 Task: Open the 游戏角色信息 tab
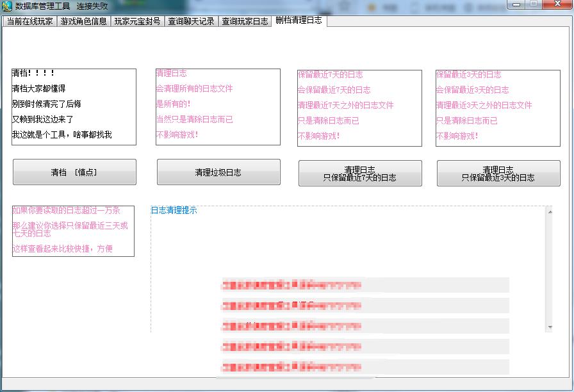pyautogui.click(x=84, y=21)
